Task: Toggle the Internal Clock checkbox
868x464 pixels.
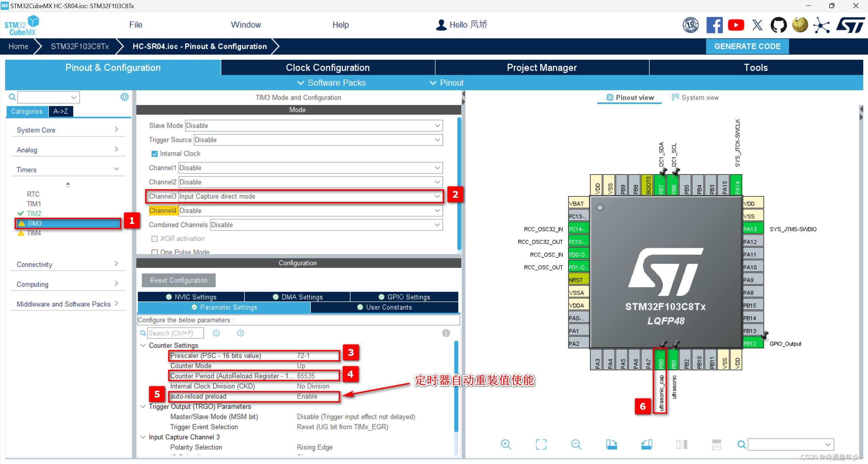Action: pos(155,154)
